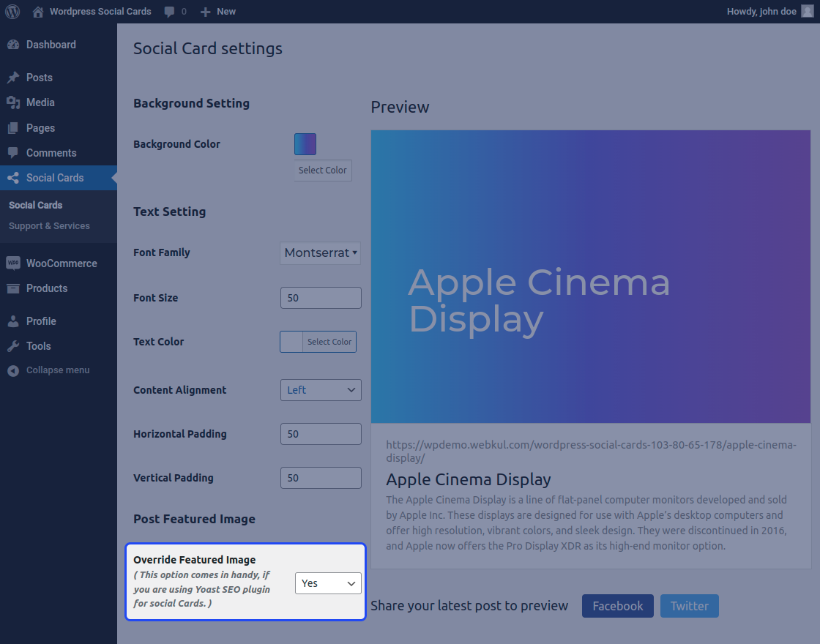820x644 pixels.
Task: Click the WooCommerce logo icon
Action: pyautogui.click(x=13, y=263)
